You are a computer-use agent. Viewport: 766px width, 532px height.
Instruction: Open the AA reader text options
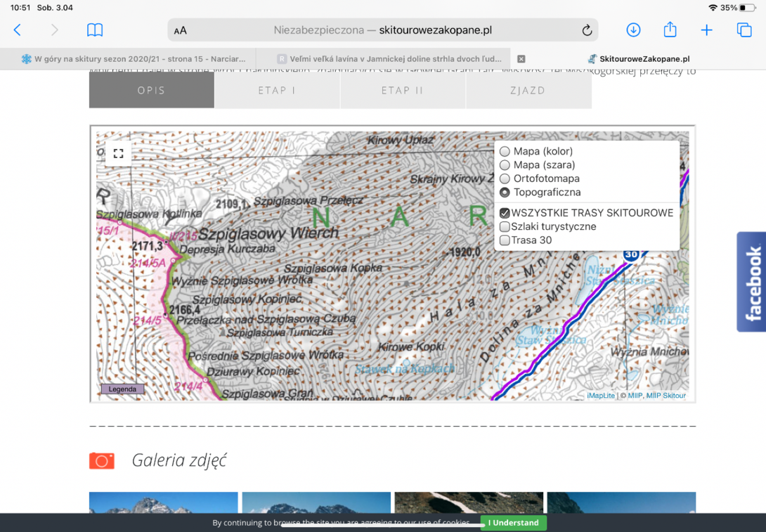pos(181,30)
